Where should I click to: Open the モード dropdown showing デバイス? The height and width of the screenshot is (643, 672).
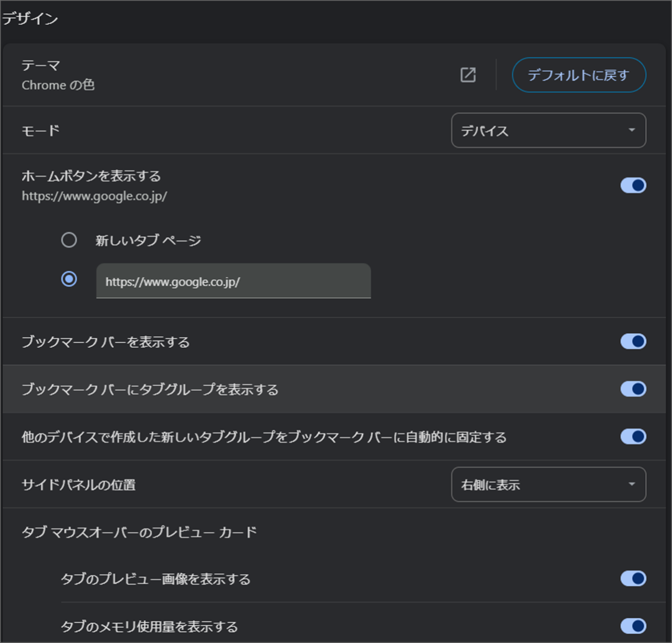click(549, 130)
